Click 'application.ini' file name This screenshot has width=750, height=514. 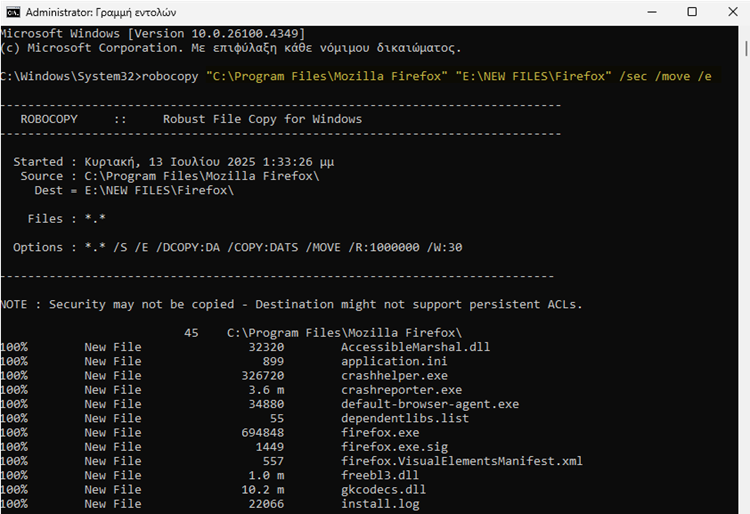click(394, 361)
